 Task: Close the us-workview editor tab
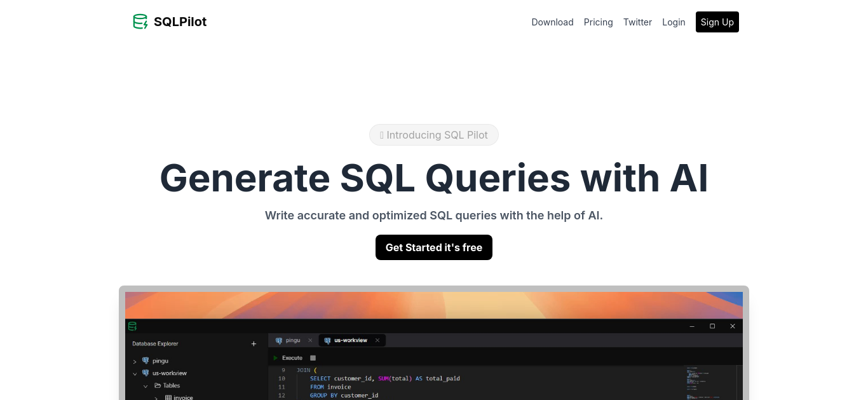pyautogui.click(x=377, y=340)
